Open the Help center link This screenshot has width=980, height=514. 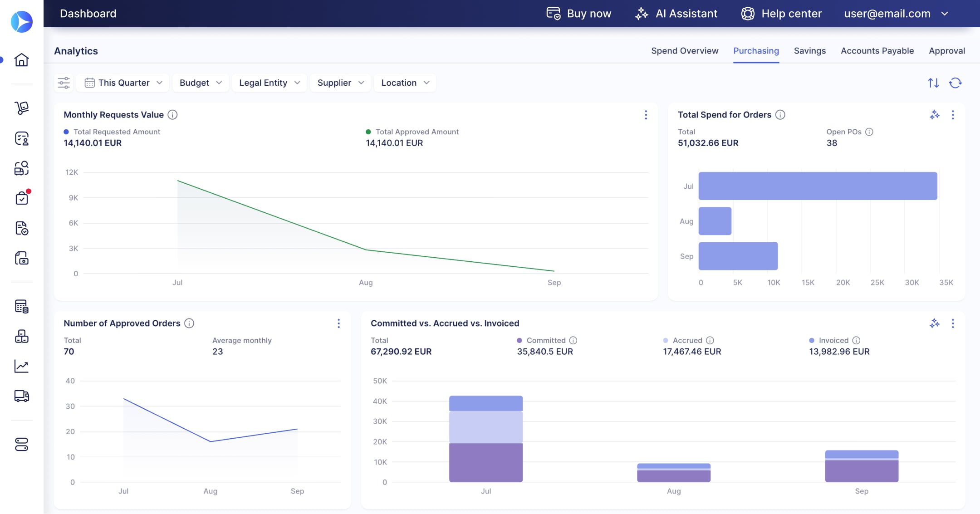781,14
